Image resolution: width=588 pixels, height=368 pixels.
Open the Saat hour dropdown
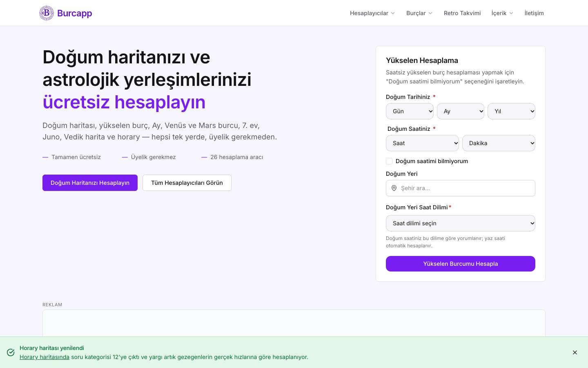pos(422,143)
